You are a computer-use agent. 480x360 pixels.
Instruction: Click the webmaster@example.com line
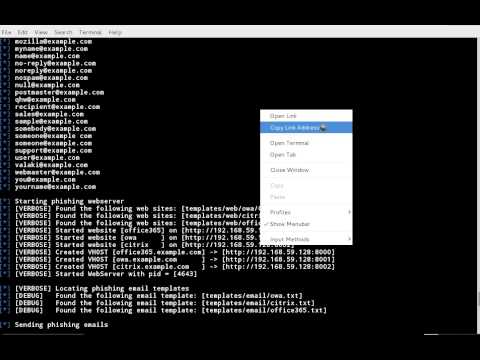(x=57, y=173)
